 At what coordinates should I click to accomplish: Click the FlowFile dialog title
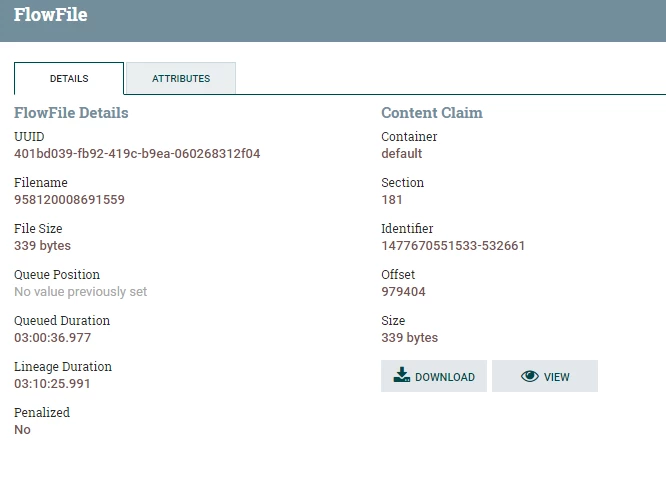click(51, 14)
